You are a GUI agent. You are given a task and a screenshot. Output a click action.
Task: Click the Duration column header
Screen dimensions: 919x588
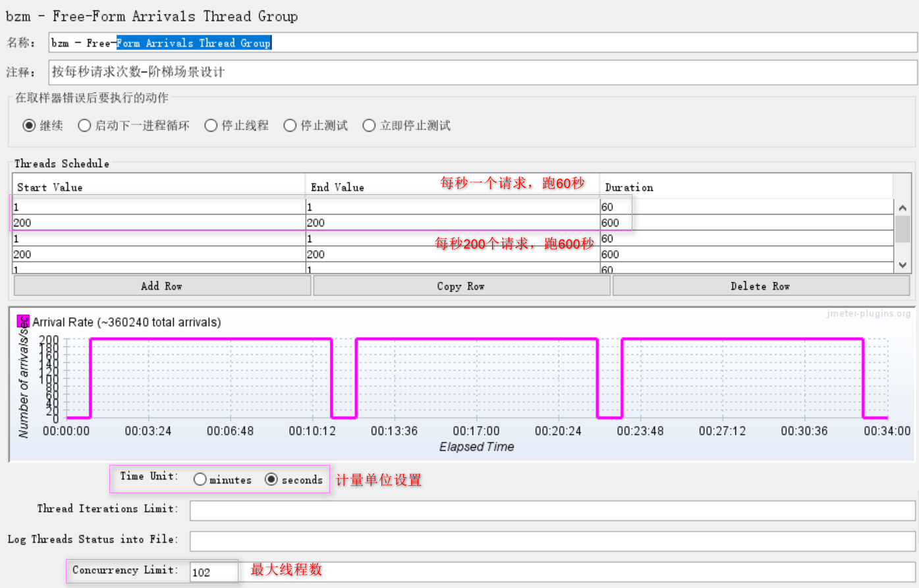(x=746, y=187)
